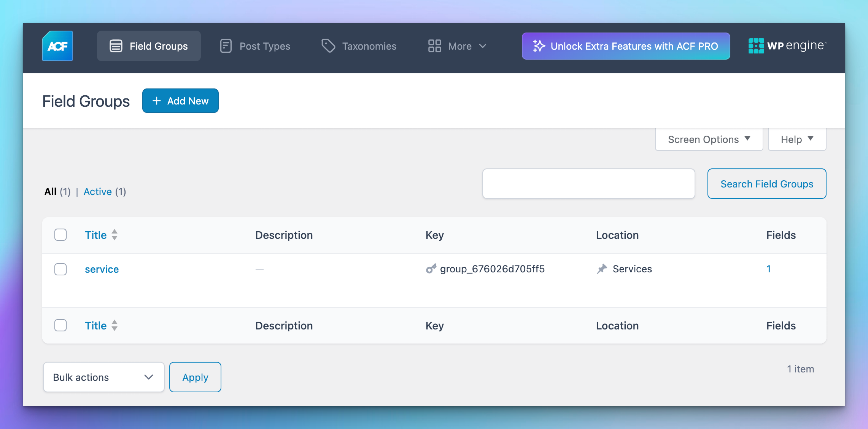This screenshot has height=429, width=868.
Task: Click the sparkle icon on ACF PRO banner
Action: (x=539, y=46)
